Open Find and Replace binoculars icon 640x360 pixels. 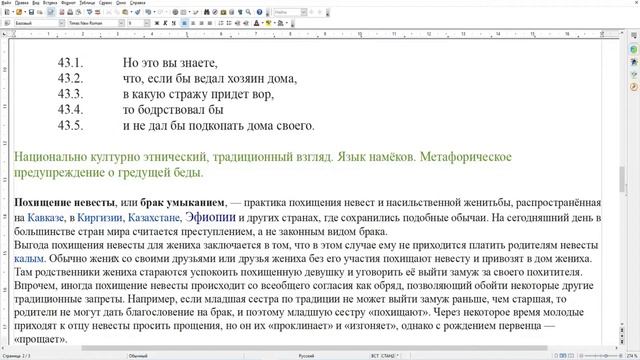click(x=207, y=12)
